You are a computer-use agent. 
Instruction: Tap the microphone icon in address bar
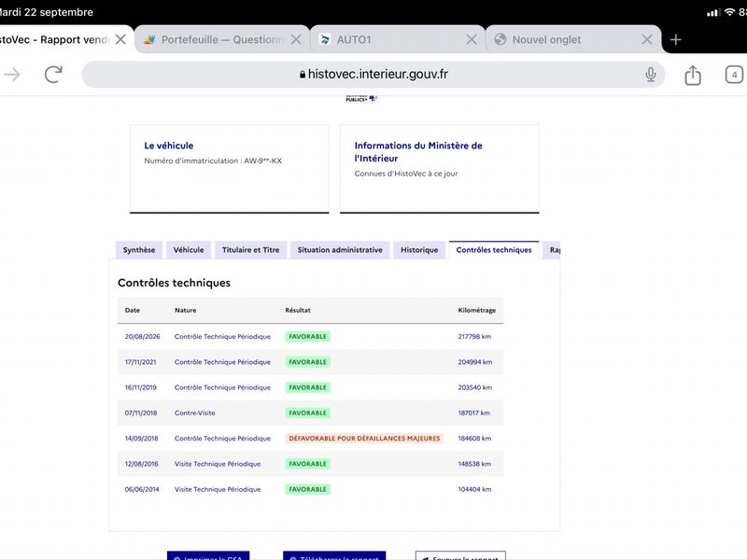[650, 75]
